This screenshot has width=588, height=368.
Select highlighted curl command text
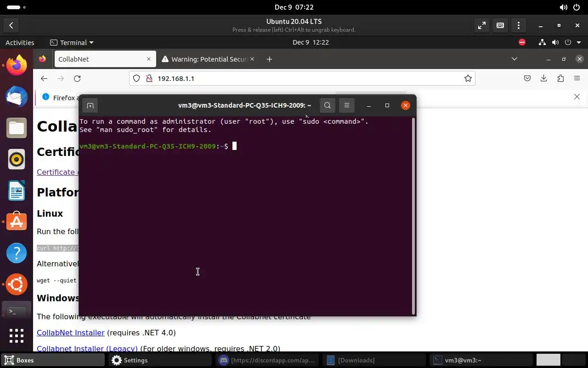click(58, 248)
